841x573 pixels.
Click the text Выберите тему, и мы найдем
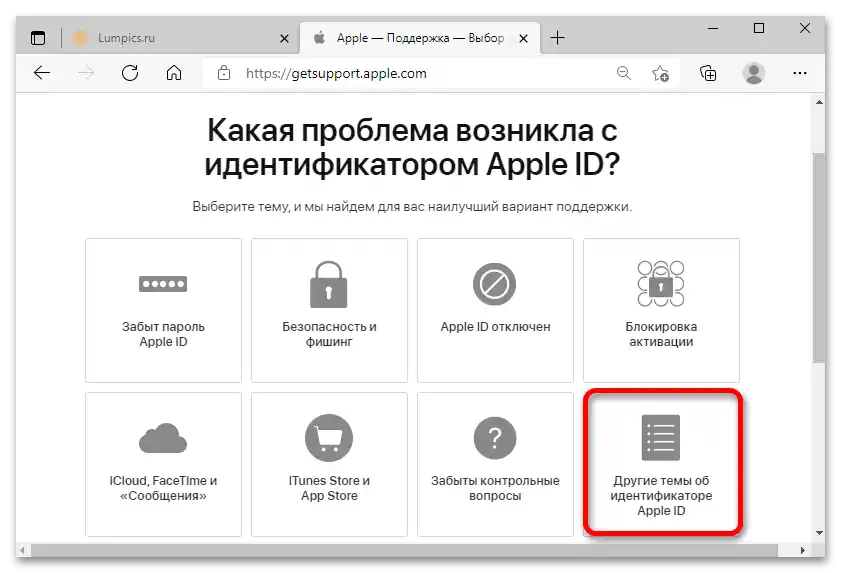(x=412, y=207)
